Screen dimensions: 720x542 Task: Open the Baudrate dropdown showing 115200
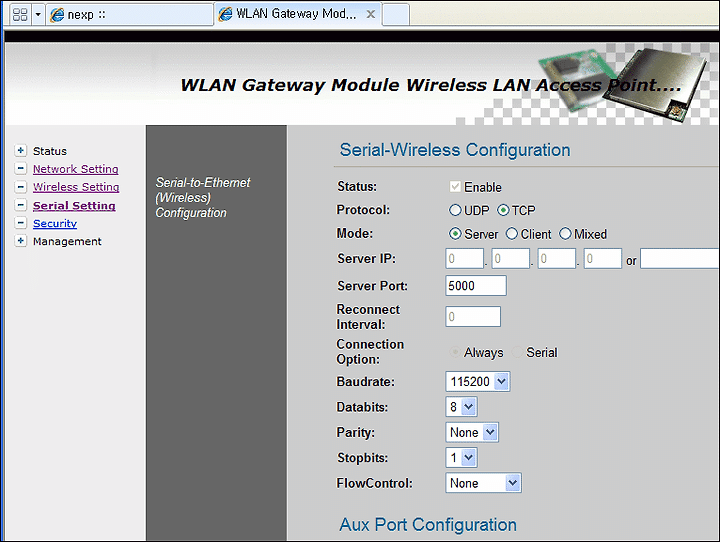478,381
